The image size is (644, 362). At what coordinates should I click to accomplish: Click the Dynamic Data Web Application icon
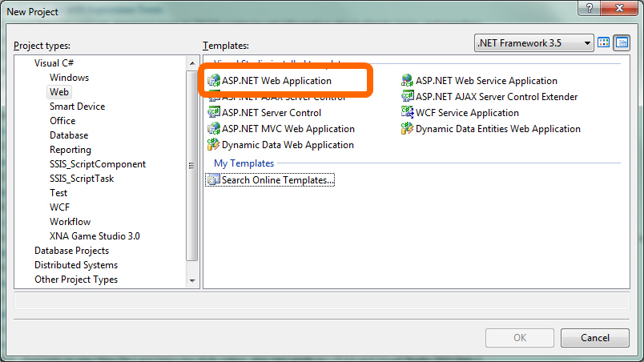point(214,144)
